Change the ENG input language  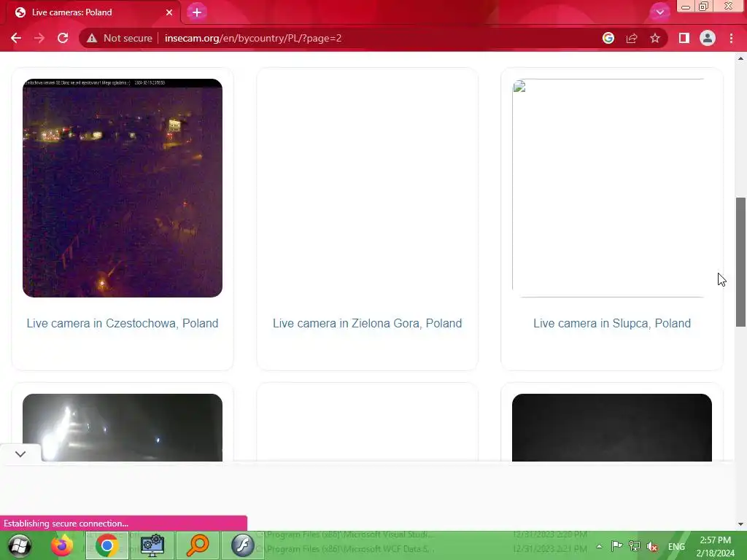click(x=676, y=547)
